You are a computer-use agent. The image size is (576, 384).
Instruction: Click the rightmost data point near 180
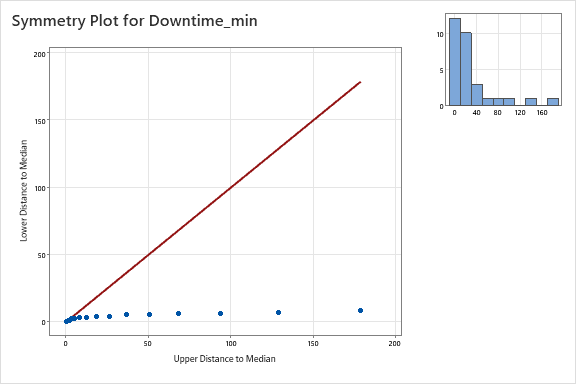tap(360, 311)
